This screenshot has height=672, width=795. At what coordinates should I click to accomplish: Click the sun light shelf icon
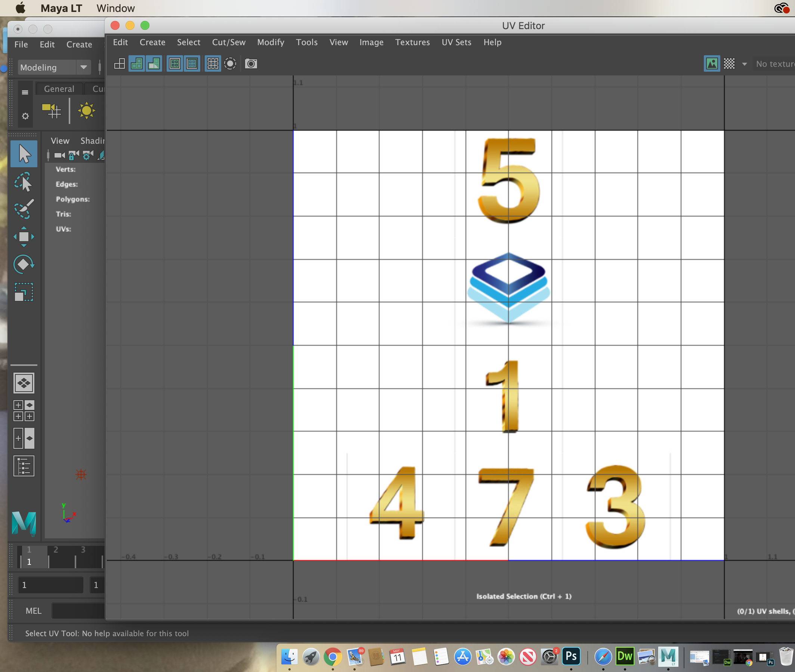pos(87,111)
